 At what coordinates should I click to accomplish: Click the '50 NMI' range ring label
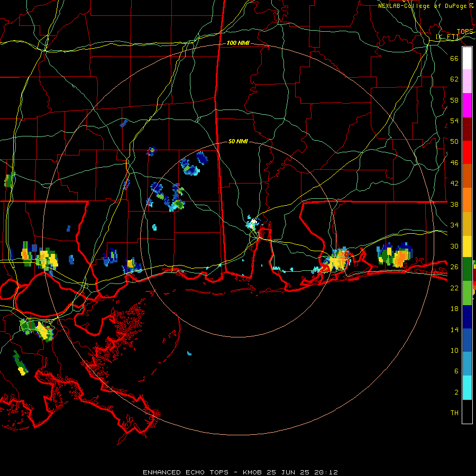click(238, 141)
